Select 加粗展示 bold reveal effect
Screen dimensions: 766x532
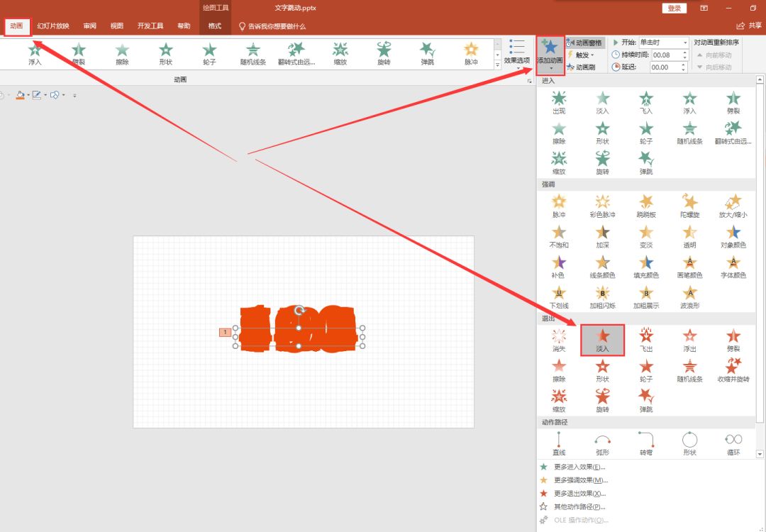[646, 297]
